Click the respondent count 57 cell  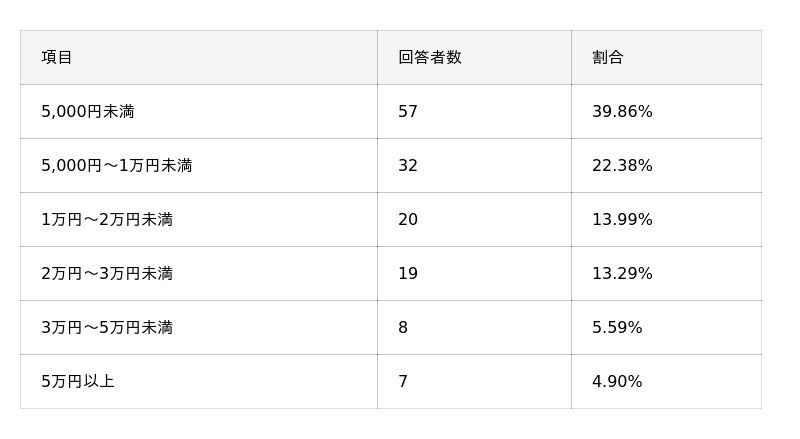(x=408, y=112)
